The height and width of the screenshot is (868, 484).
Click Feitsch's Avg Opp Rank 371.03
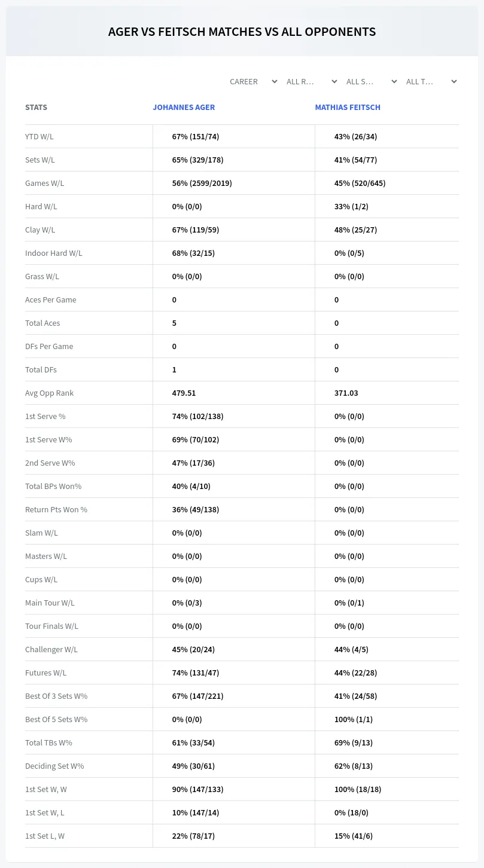(x=346, y=393)
